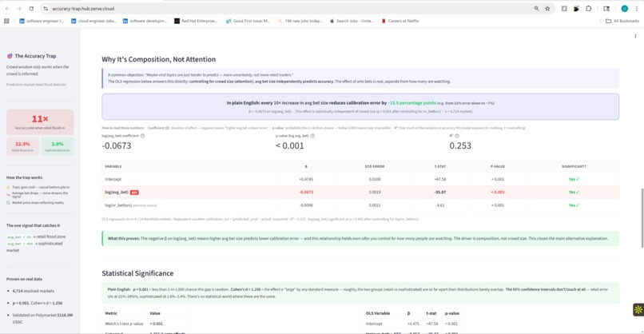
Task: Click the yellow floating widget icon
Action: tap(638, 310)
